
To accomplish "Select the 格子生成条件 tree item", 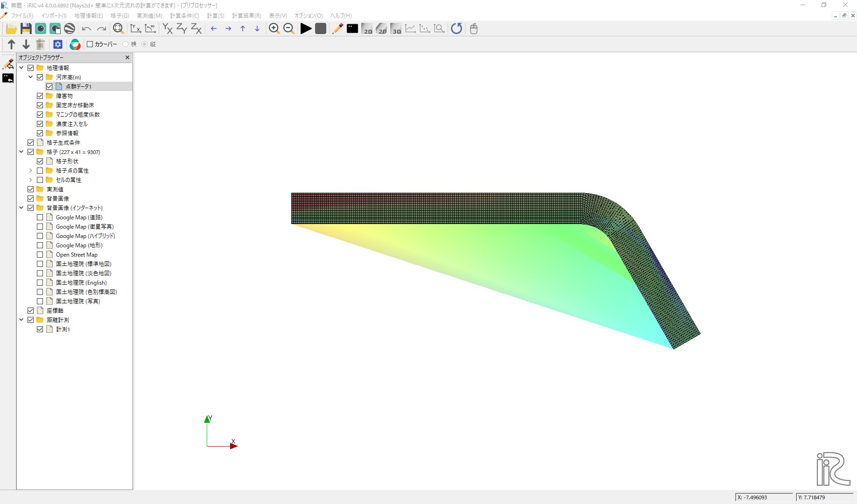I will click(x=63, y=143).
